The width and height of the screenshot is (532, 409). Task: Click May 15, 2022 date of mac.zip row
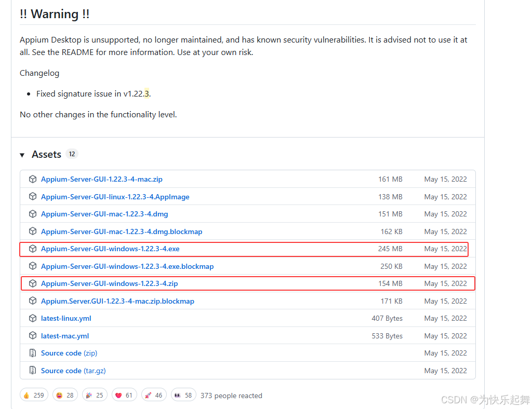point(445,179)
